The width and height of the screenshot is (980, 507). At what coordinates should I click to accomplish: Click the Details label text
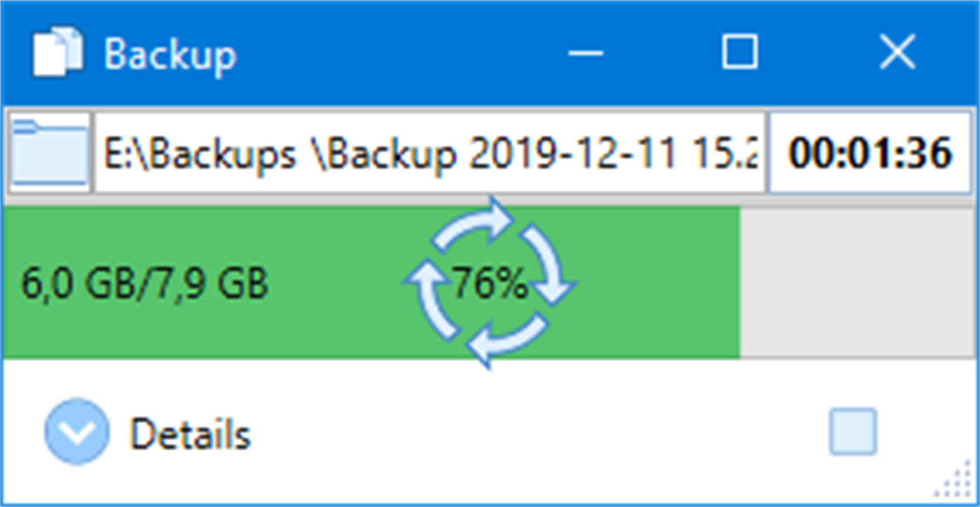click(190, 434)
